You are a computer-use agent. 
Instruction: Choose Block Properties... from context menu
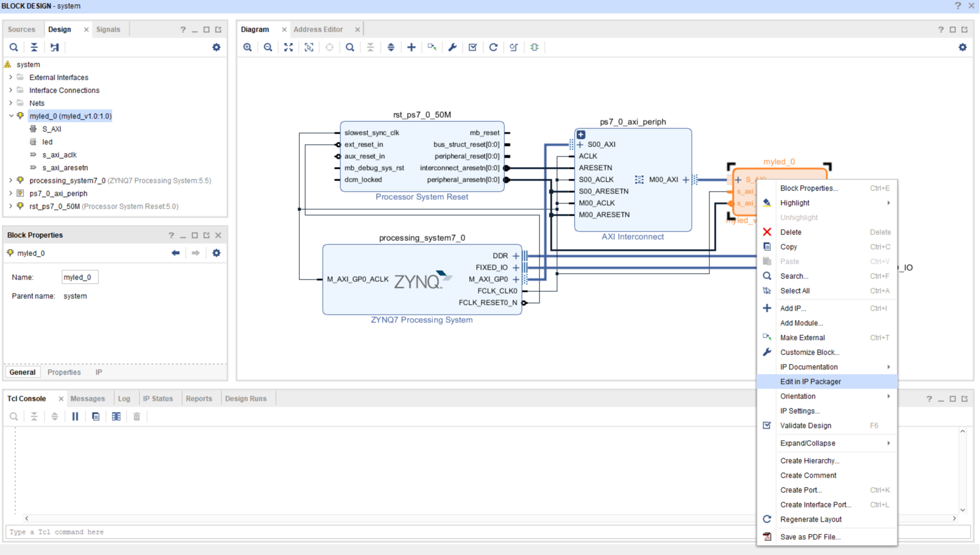pyautogui.click(x=827, y=188)
